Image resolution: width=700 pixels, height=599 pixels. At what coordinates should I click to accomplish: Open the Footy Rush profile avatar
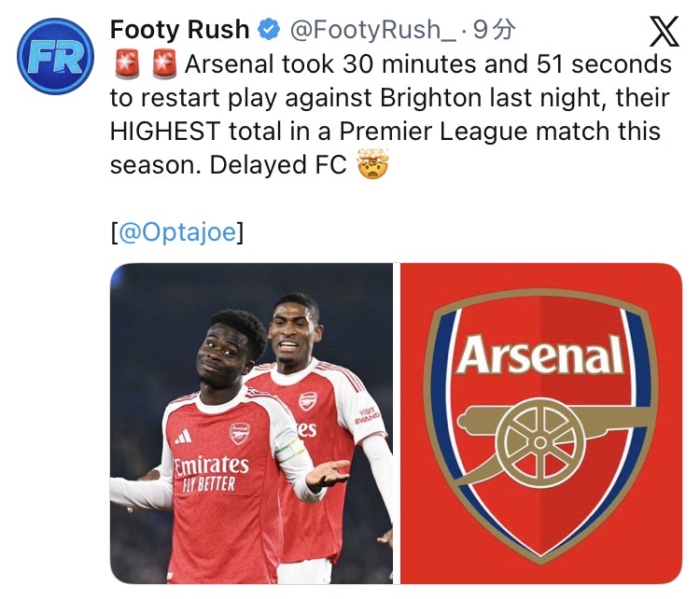tap(56, 58)
